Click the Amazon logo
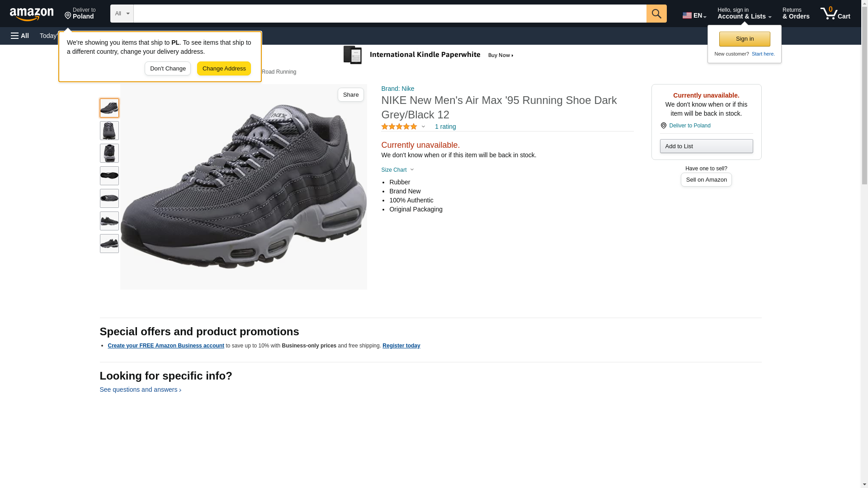The image size is (868, 488). tap(32, 14)
